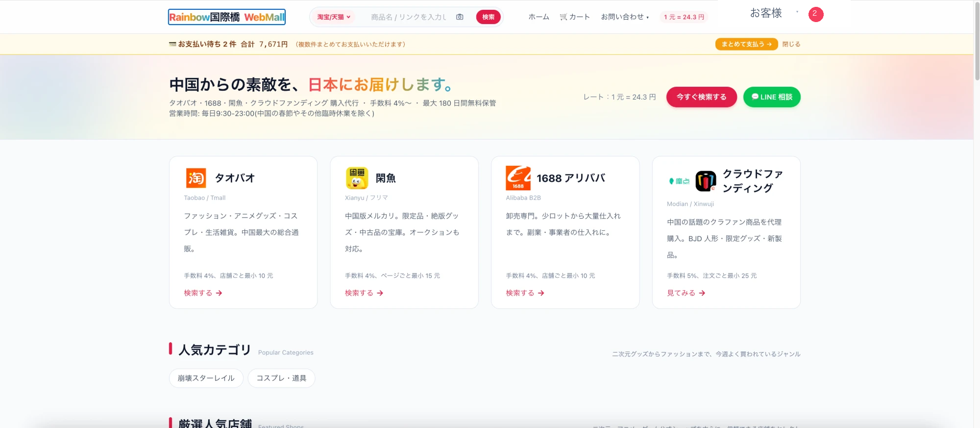980x428 pixels.
Task: Focus the product name search field
Action: pyautogui.click(x=409, y=17)
